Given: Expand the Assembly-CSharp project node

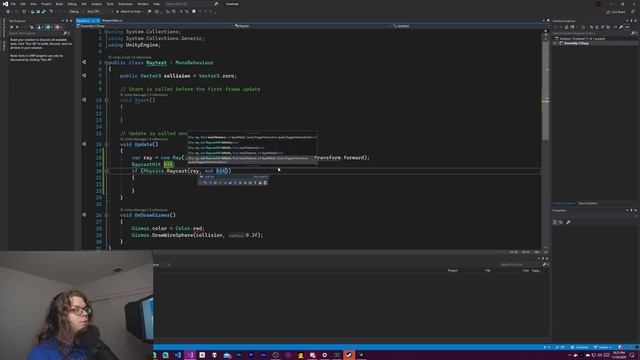Looking at the screenshot, I should point(555,43).
